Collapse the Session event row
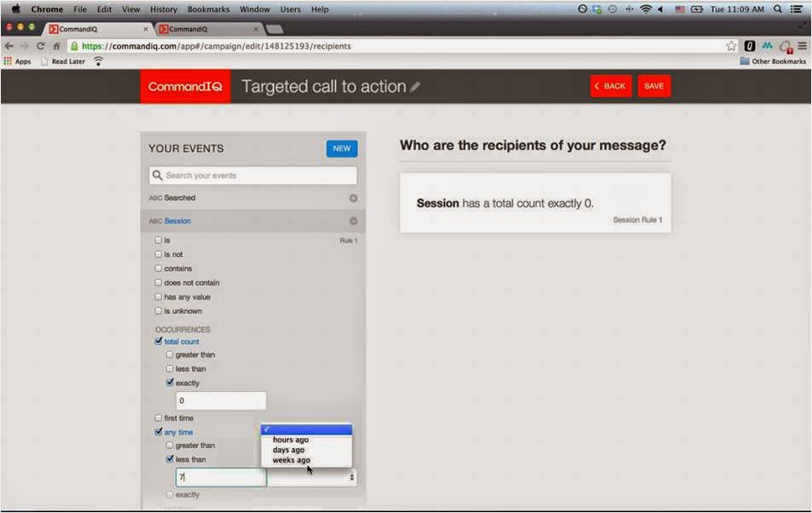This screenshot has width=812, height=513. (x=252, y=221)
